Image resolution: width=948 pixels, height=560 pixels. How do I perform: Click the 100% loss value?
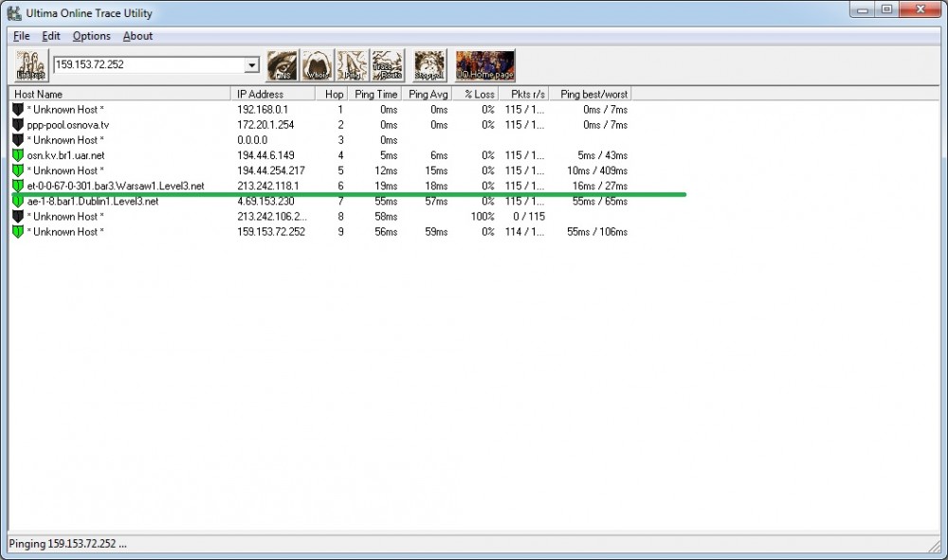[x=483, y=216]
